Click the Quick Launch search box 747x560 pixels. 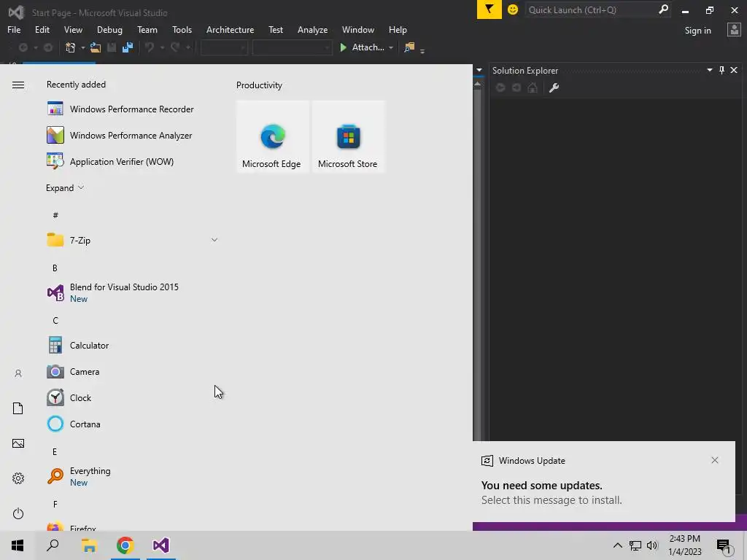click(597, 9)
